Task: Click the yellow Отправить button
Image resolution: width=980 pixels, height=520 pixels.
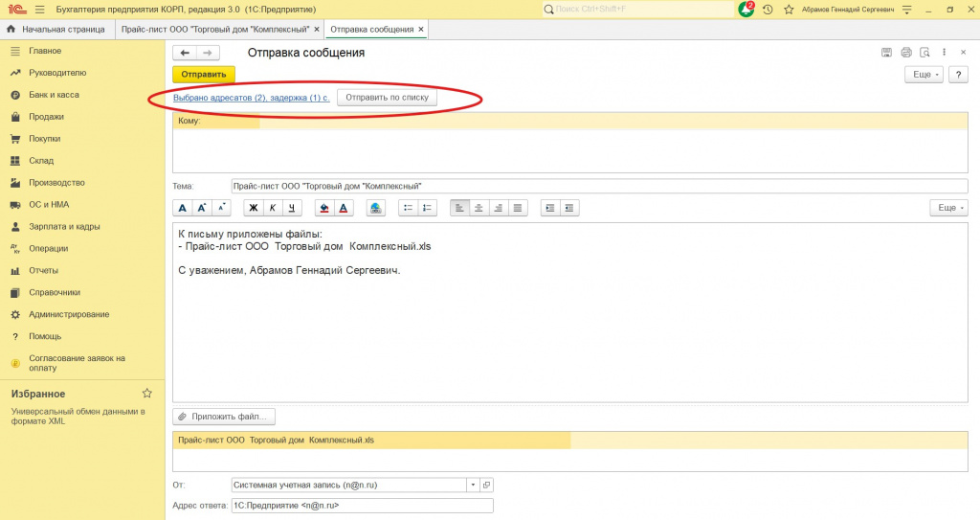Action: coord(204,75)
